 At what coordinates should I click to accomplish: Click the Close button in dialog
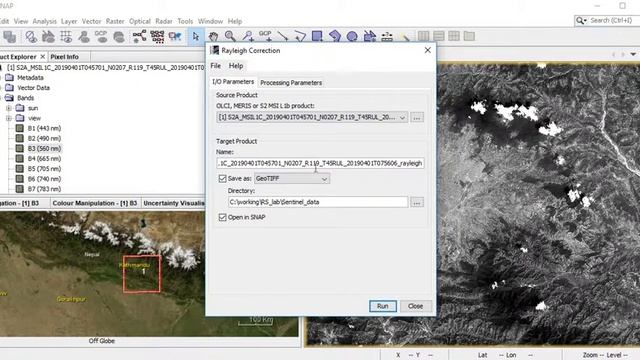coord(416,306)
